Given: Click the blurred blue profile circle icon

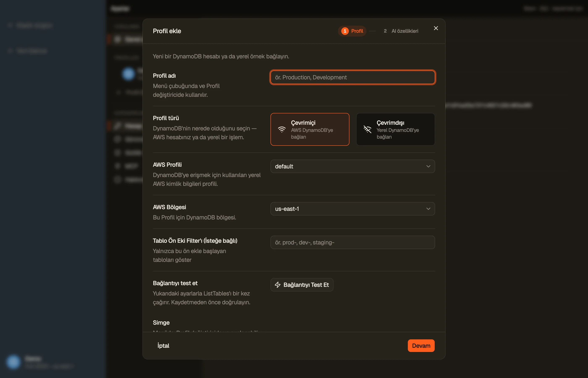Looking at the screenshot, I should pyautogui.click(x=128, y=74).
